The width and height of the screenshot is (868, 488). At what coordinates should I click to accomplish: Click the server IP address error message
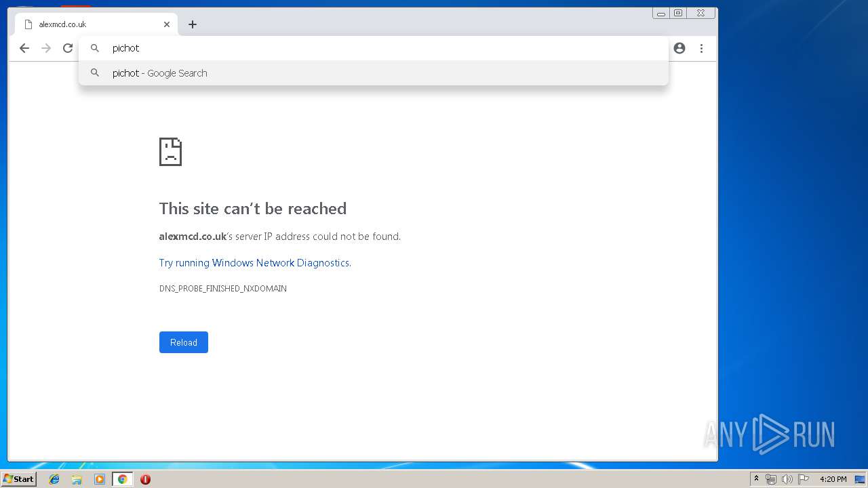tap(280, 237)
